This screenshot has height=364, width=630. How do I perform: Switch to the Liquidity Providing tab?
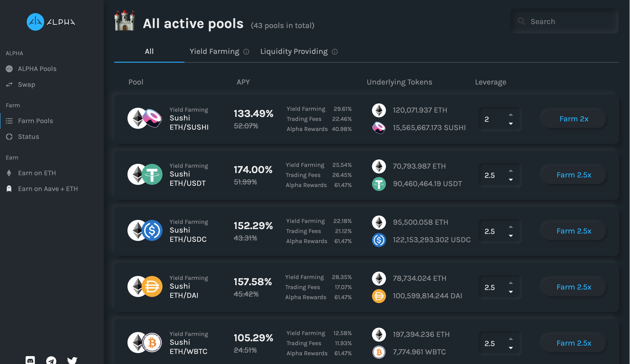point(294,51)
